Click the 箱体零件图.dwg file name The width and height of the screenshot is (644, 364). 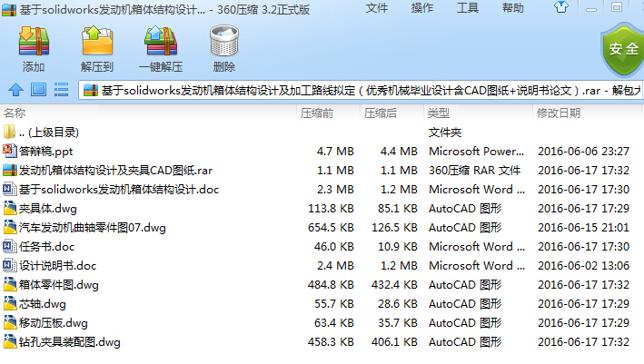pyautogui.click(x=59, y=284)
